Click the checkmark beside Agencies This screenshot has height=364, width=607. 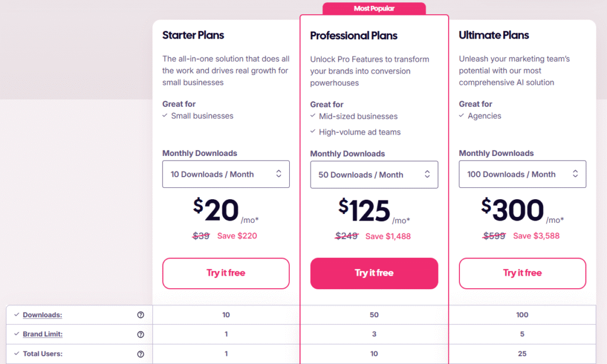(x=461, y=116)
